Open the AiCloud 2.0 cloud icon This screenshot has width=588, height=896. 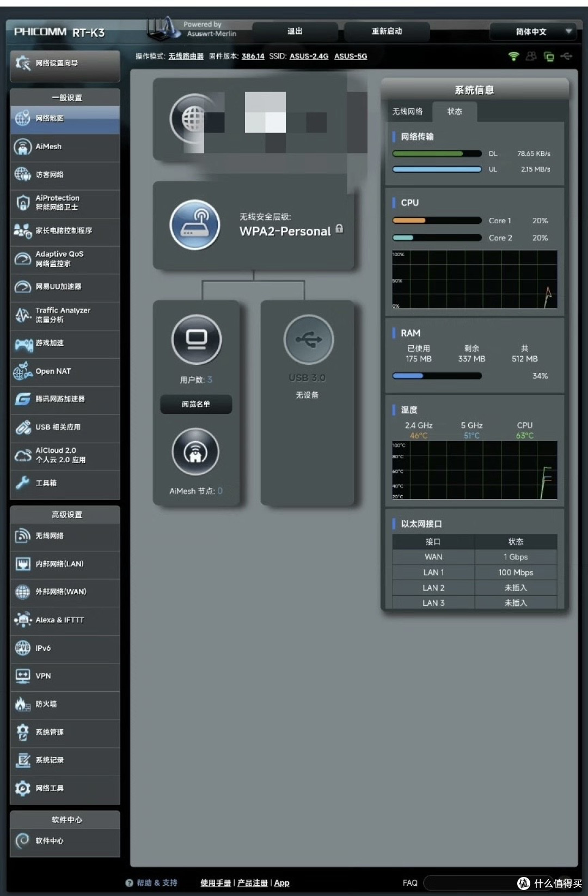point(22,455)
